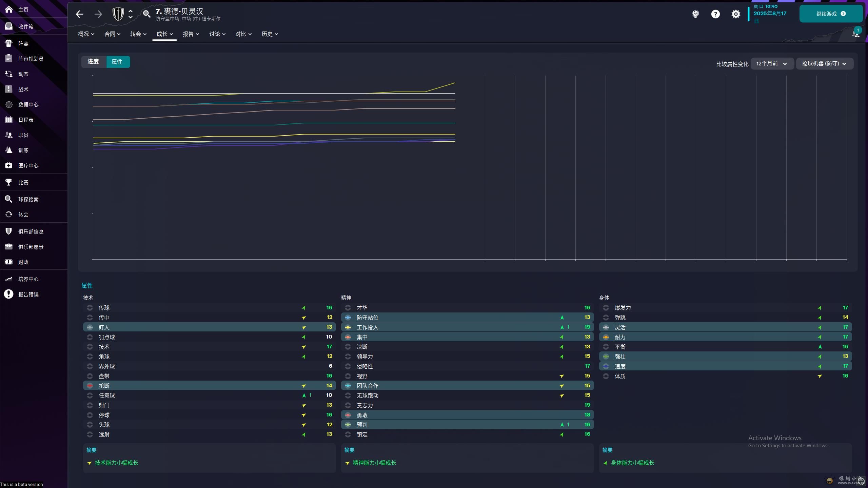
Task: Toggle graph line for 速度 attribute
Action: pos(606,366)
